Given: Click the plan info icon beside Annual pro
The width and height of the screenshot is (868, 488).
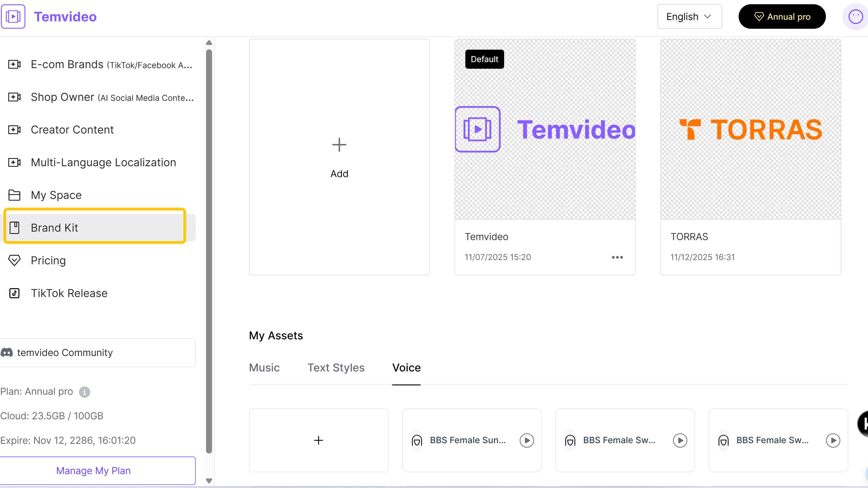Looking at the screenshot, I should point(84,392).
